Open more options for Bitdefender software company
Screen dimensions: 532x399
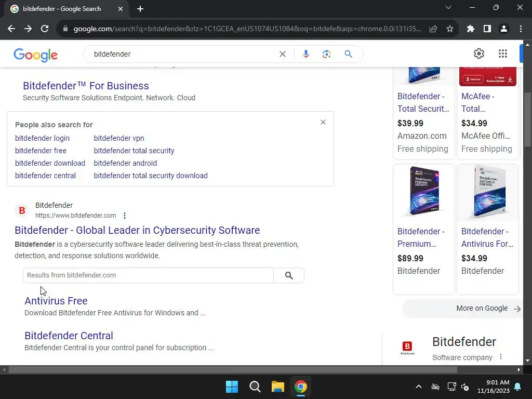(x=501, y=356)
